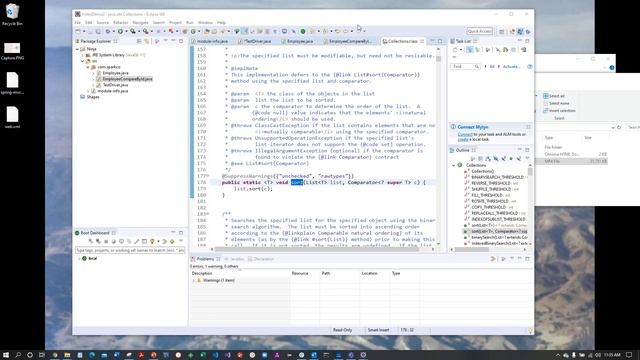Select REVERSE_THRESHOLD in Outline
The image size is (640, 360).
click(x=491, y=183)
